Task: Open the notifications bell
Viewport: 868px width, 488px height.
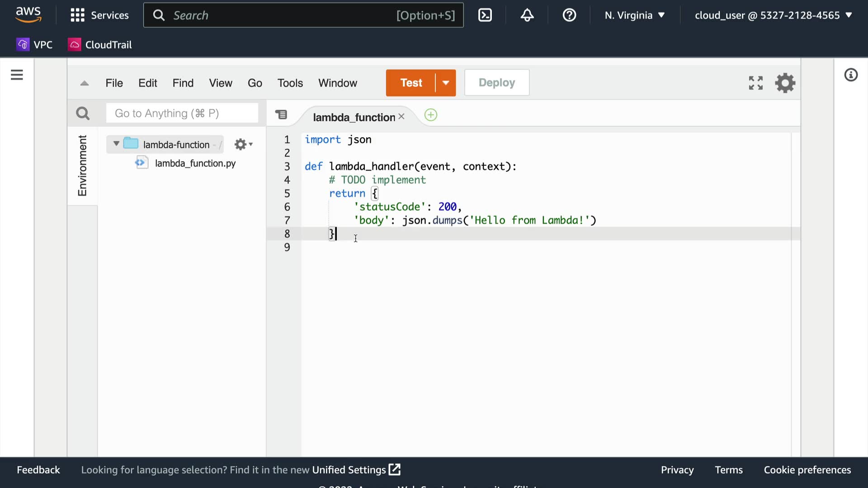Action: [527, 15]
